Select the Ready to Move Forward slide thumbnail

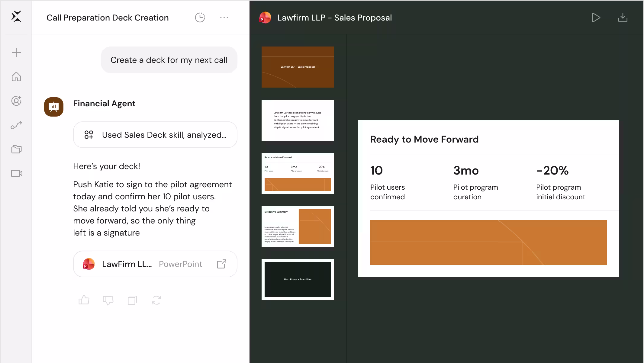298,173
